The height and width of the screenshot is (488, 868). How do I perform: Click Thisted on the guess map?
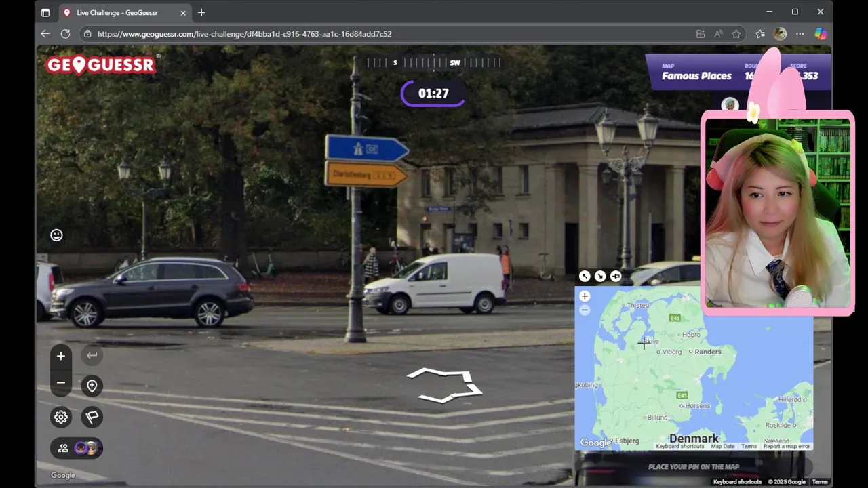pyautogui.click(x=638, y=306)
